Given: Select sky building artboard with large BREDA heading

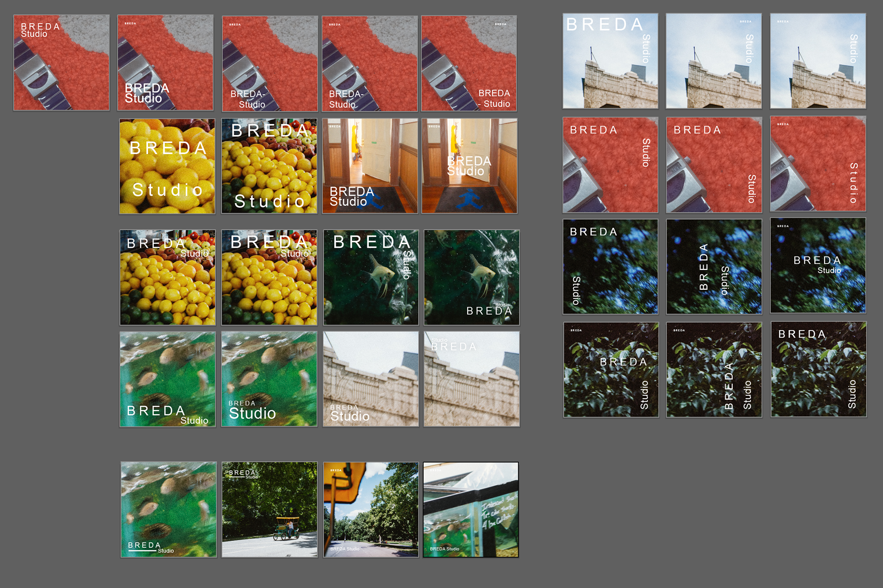Looking at the screenshot, I should point(610,61).
